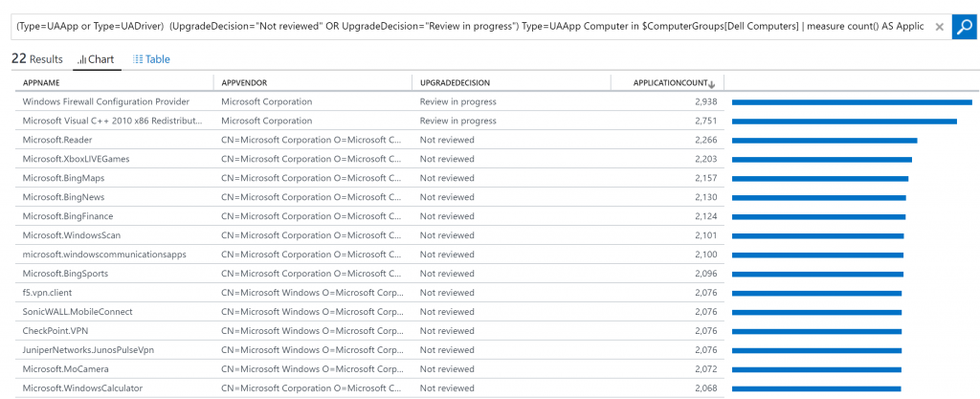The height and width of the screenshot is (399, 980).
Task: Click the sort arrow on ApplicationCount
Action: pyautogui.click(x=711, y=84)
